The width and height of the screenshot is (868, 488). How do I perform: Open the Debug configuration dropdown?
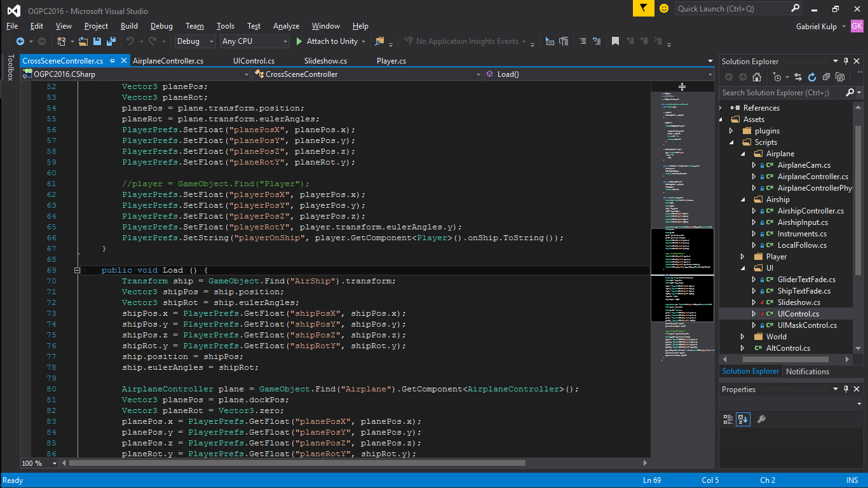[195, 41]
